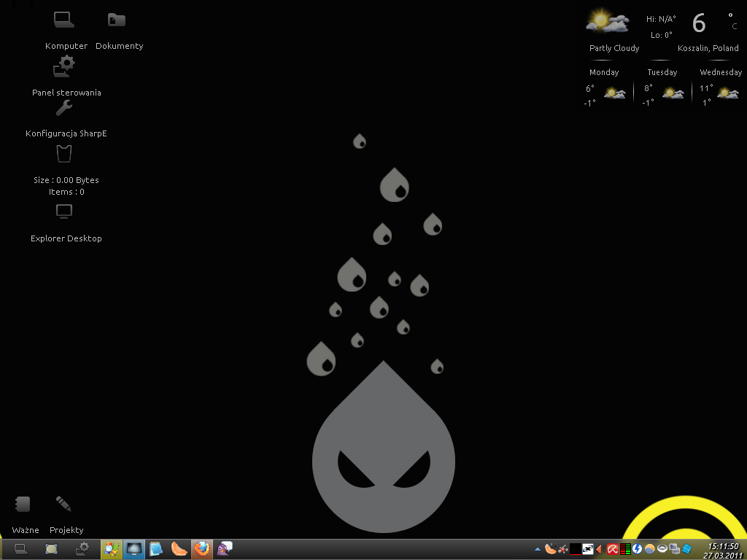Click the blue lightning bolt tray icon
The width and height of the screenshot is (747, 560).
click(638, 549)
